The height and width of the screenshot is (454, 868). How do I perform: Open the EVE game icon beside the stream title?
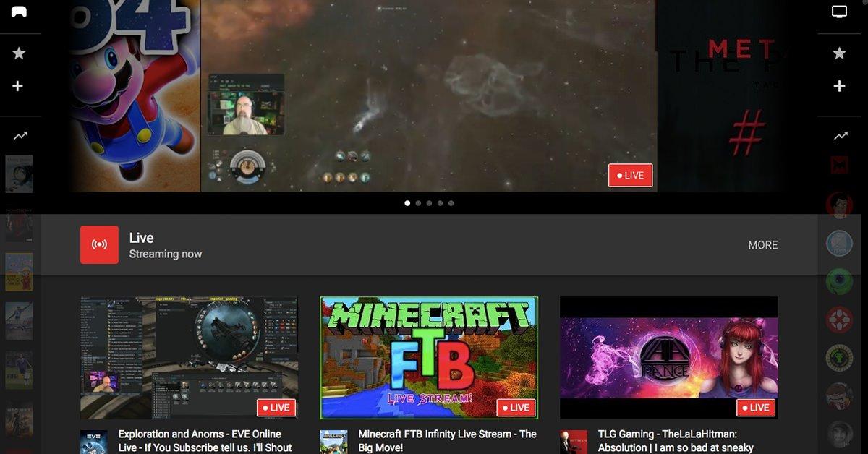point(94,442)
